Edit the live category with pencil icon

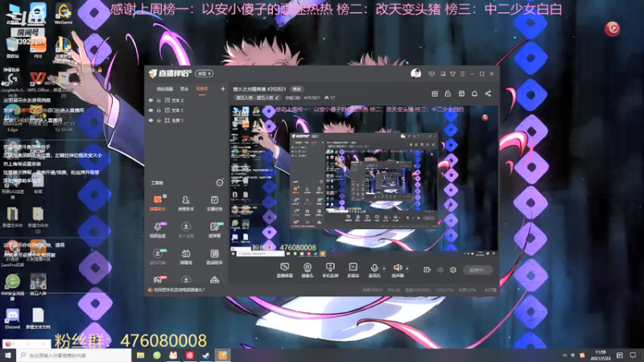pos(277,98)
